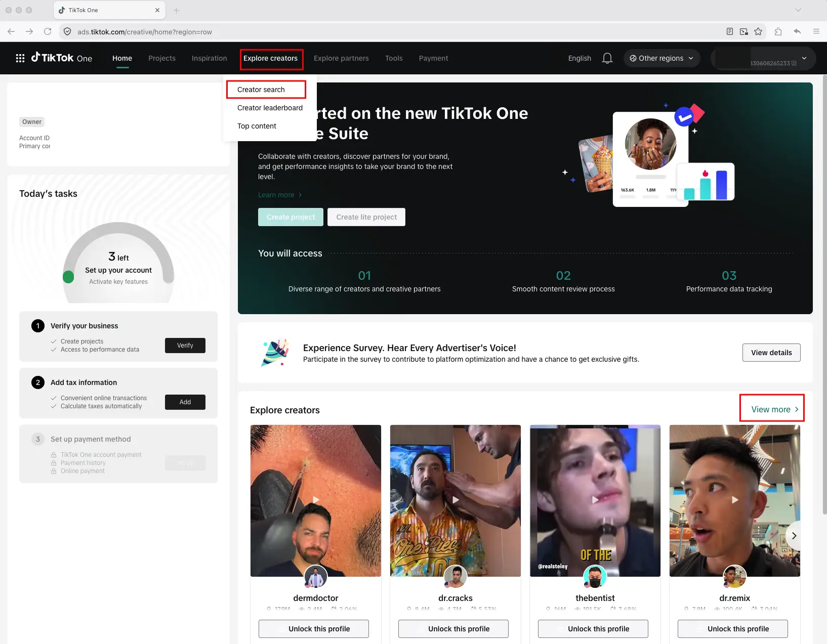Screen dimensions: 827x644
Task: Expand the Other regions dropdown
Action: tap(661, 58)
